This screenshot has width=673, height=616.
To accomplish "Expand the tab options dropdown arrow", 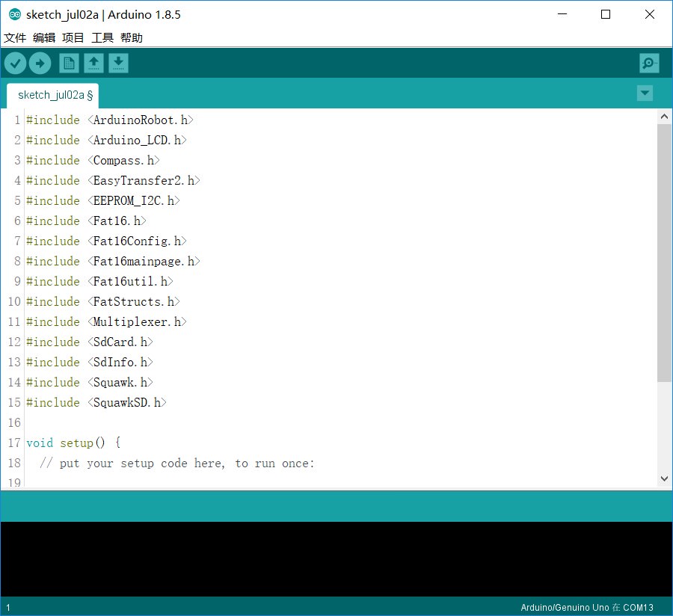I will point(645,93).
